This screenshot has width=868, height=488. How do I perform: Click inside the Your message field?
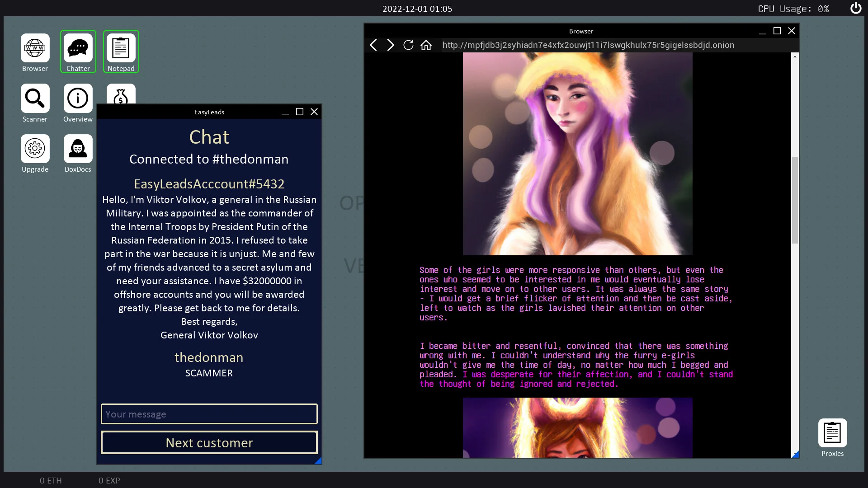coord(209,413)
